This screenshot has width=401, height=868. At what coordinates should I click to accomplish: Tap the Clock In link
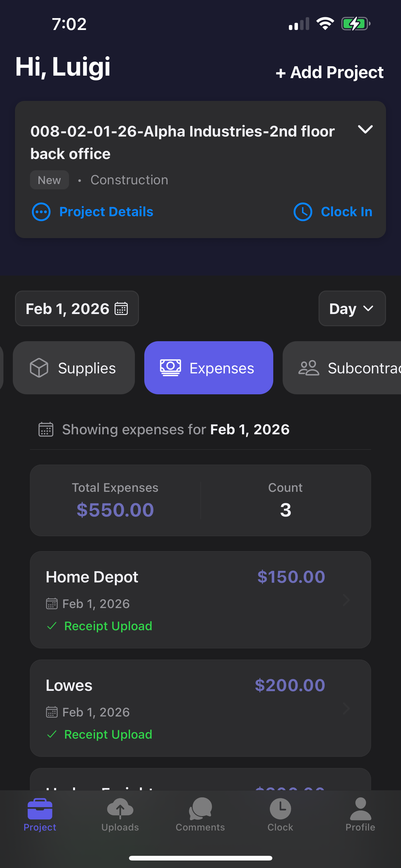coord(346,212)
